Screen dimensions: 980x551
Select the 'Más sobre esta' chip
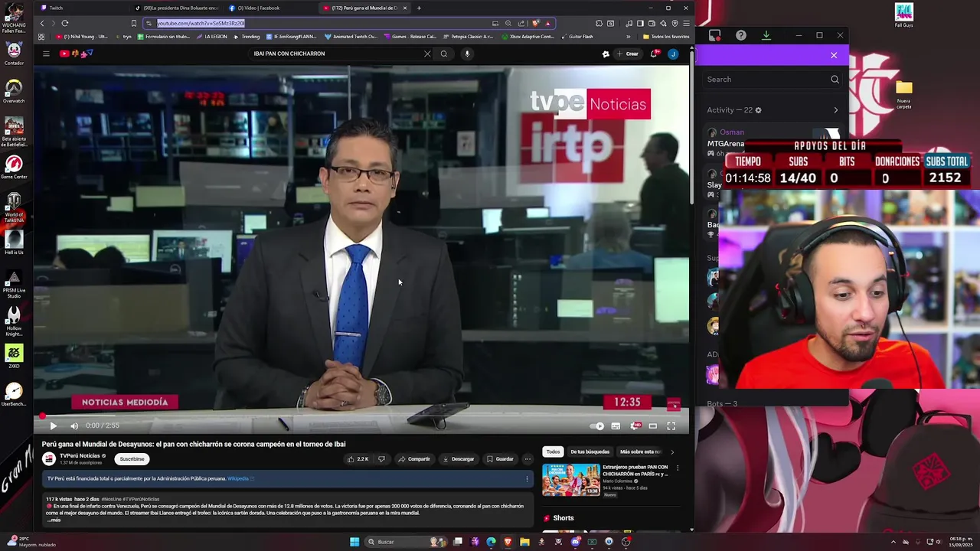point(640,452)
